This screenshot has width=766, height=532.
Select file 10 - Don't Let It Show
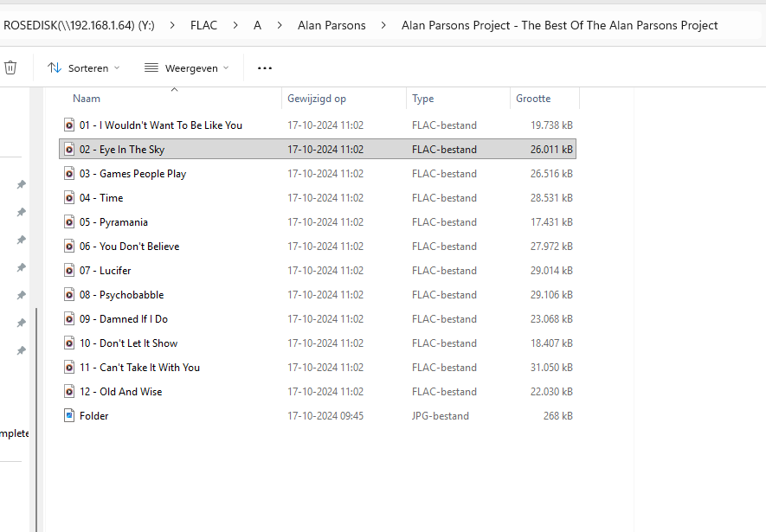128,343
